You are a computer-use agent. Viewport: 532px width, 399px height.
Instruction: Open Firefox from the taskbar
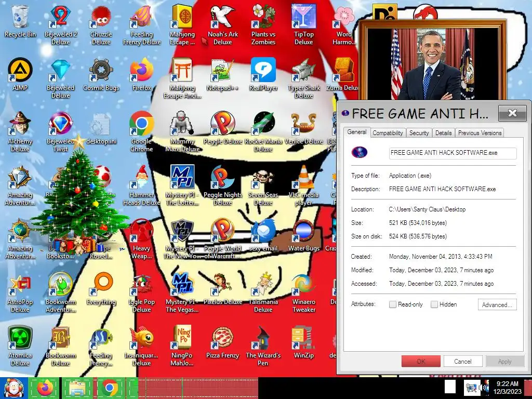45,388
